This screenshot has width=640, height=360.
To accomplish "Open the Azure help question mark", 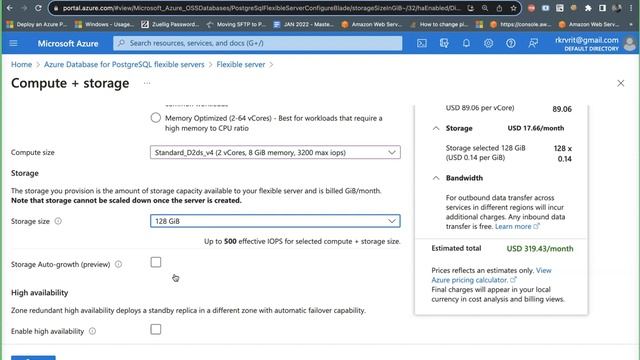I will click(x=511, y=43).
